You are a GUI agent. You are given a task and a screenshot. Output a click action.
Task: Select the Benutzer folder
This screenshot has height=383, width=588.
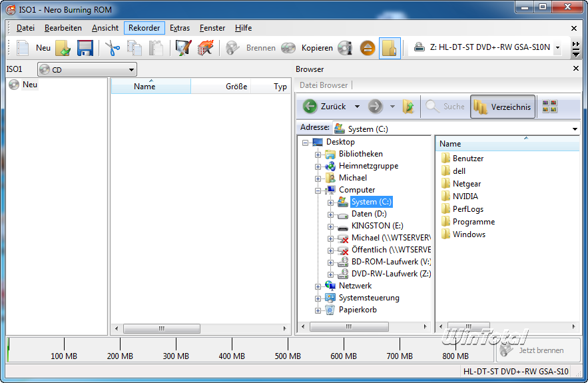468,159
